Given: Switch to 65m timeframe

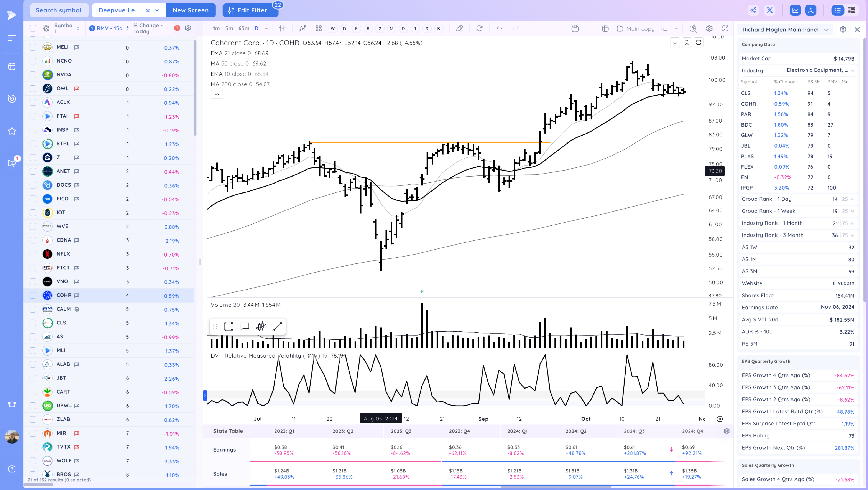Looking at the screenshot, I should coord(244,29).
